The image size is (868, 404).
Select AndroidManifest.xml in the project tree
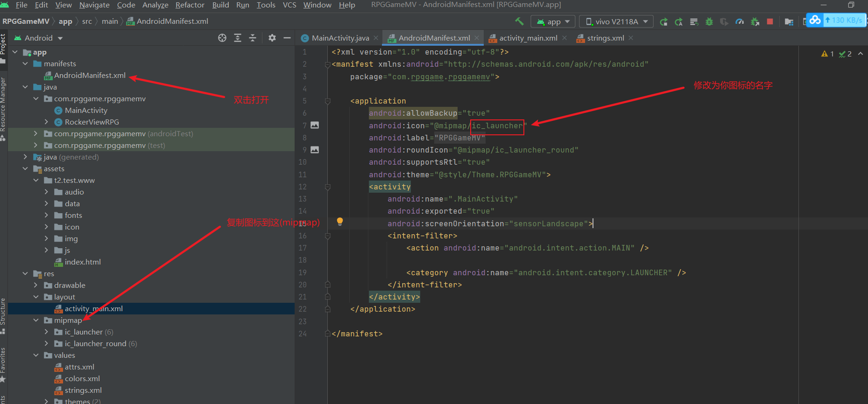pos(90,75)
